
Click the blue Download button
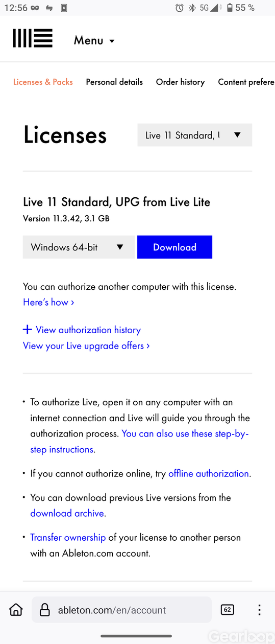click(174, 247)
